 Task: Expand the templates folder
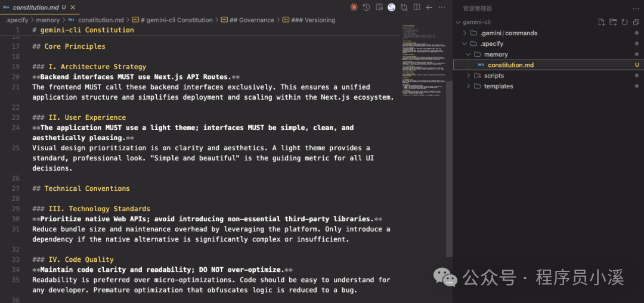pyautogui.click(x=498, y=86)
